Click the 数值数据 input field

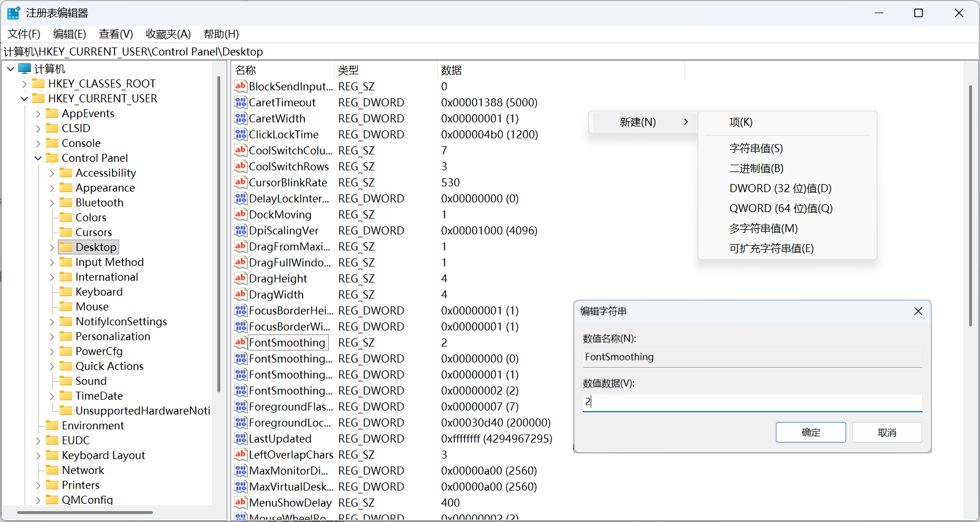(x=752, y=402)
